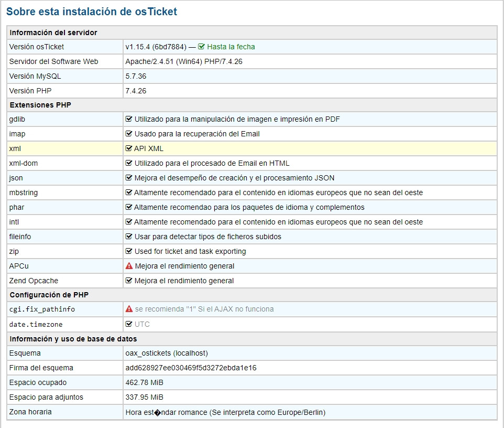Click the 'oax_ostickets (localhost)' schema value

(166, 353)
